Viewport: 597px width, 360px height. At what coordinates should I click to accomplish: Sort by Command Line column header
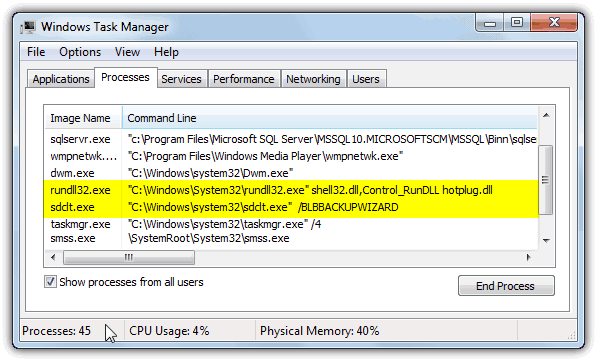[x=330, y=118]
